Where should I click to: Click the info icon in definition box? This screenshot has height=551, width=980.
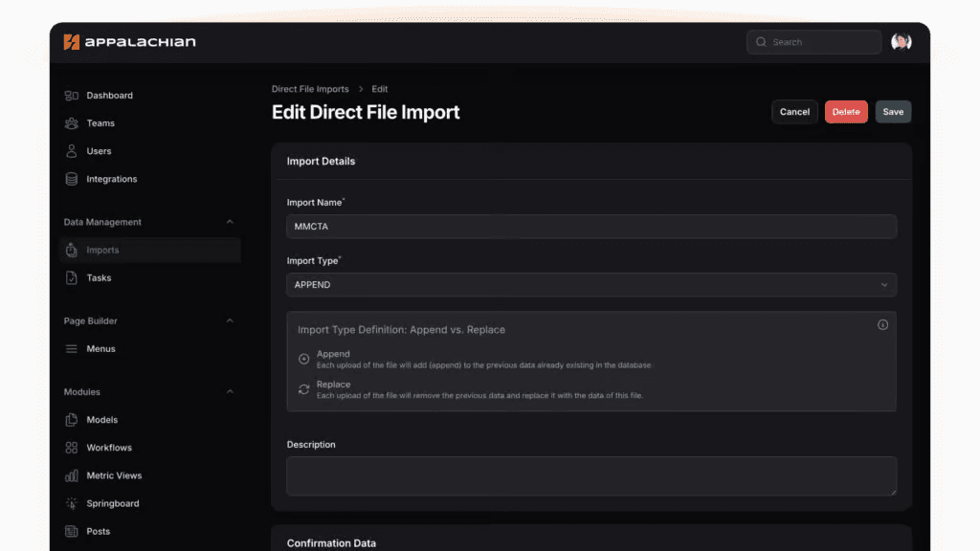coord(882,325)
